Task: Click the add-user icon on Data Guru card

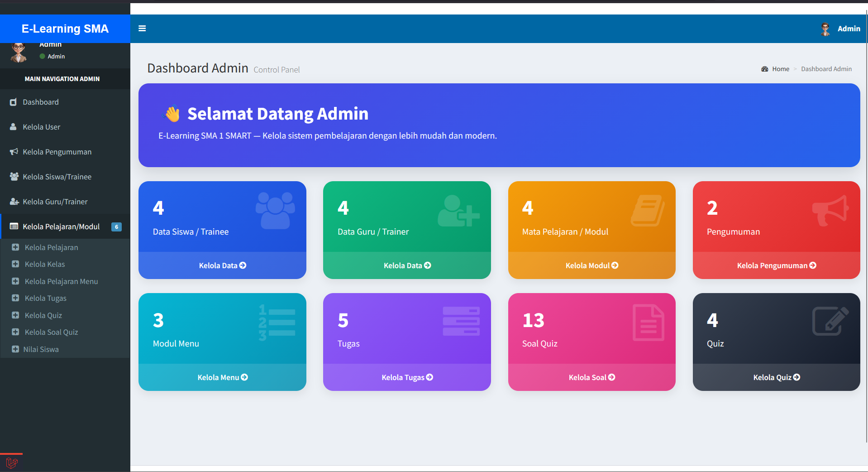Action: pyautogui.click(x=458, y=211)
